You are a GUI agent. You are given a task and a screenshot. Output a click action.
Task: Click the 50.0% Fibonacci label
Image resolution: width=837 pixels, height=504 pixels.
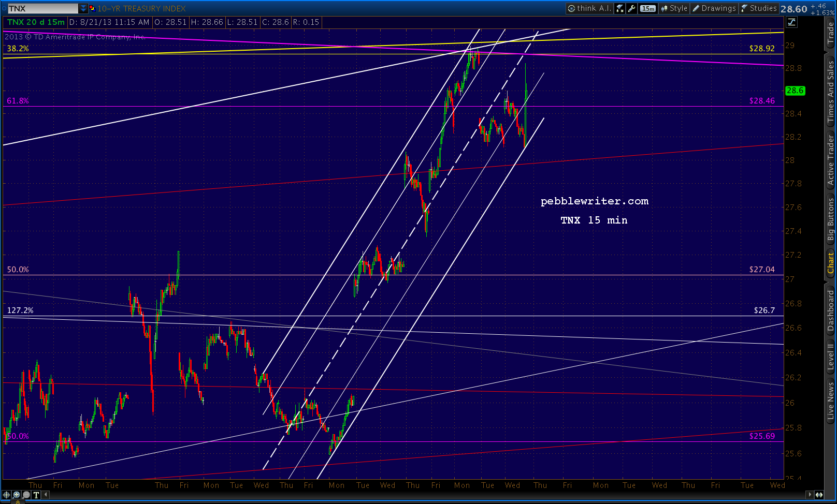click(x=18, y=269)
